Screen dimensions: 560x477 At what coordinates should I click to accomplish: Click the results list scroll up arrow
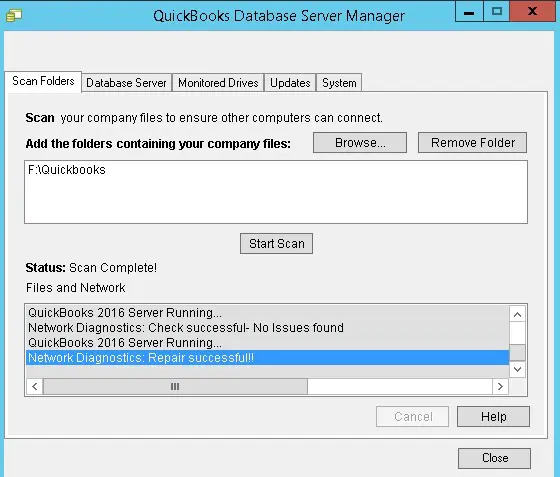pos(517,314)
